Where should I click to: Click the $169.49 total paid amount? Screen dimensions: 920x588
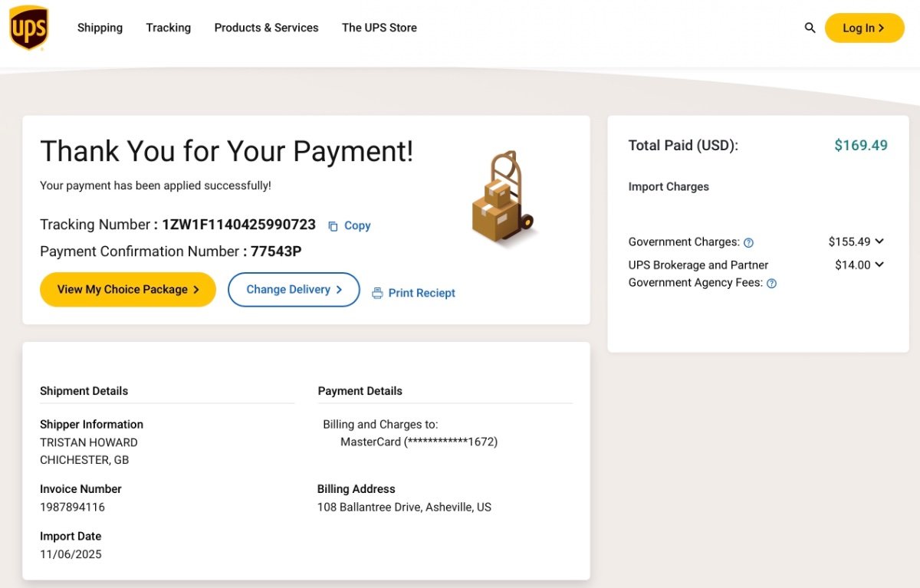coord(860,146)
